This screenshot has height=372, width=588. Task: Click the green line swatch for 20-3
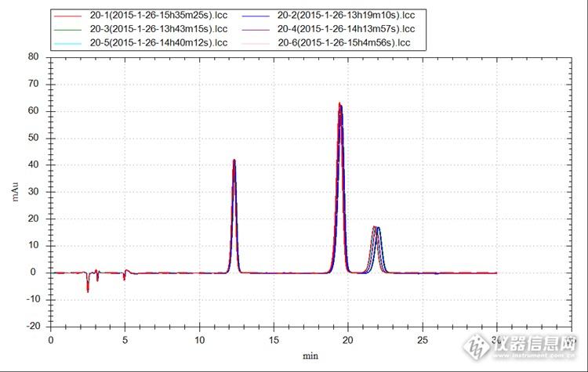[x=68, y=29]
